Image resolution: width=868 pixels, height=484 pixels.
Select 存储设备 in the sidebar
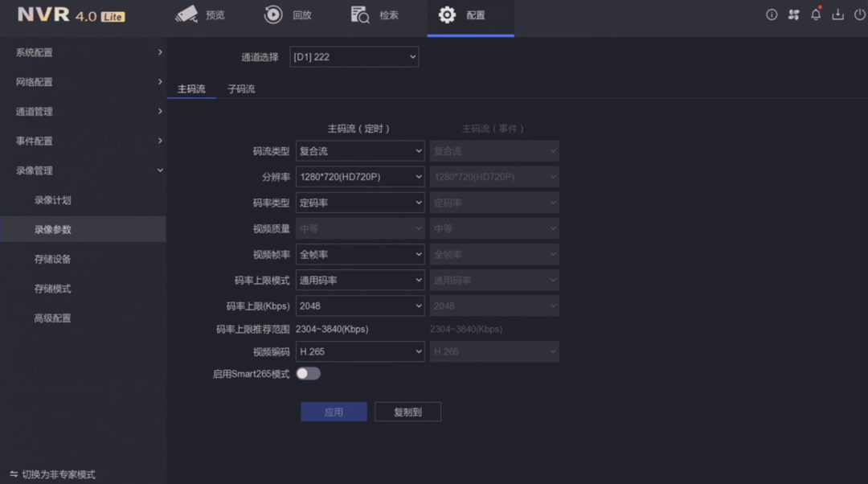coord(53,259)
